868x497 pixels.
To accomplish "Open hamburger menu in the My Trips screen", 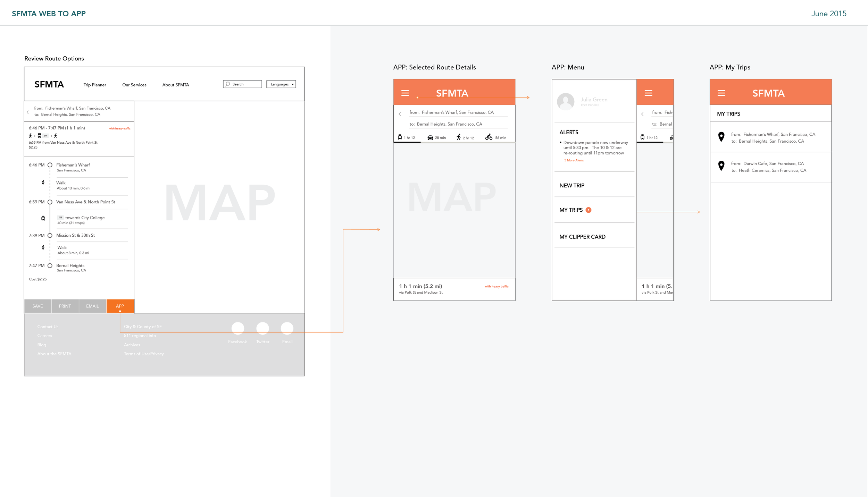I will point(721,93).
